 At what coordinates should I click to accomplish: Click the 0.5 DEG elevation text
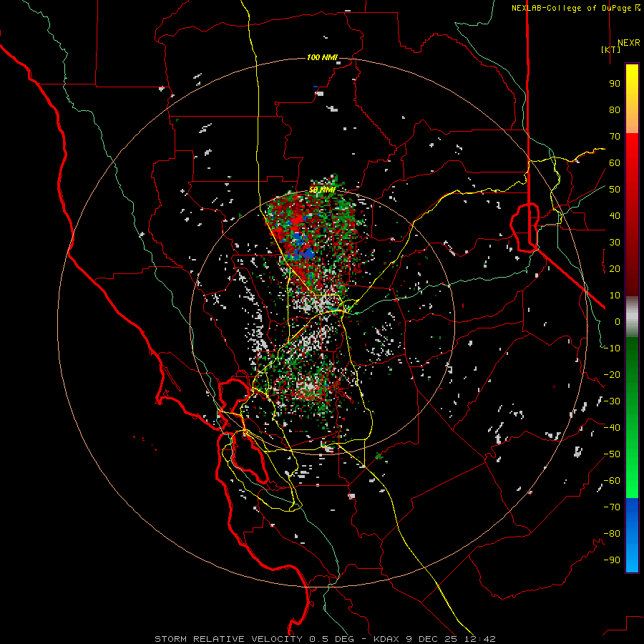point(331,639)
